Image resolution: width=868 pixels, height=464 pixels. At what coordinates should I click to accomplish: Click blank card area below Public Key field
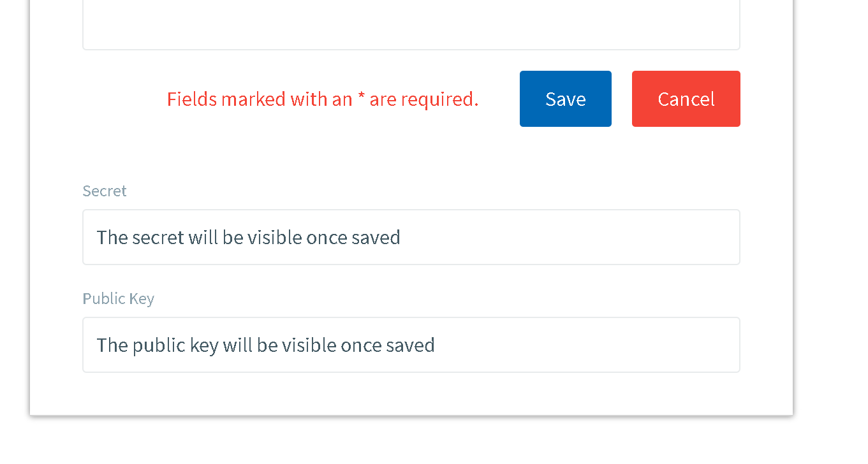411,394
